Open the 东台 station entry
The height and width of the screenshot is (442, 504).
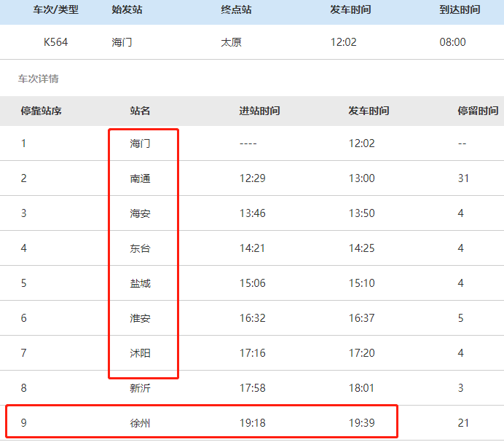[x=140, y=248]
